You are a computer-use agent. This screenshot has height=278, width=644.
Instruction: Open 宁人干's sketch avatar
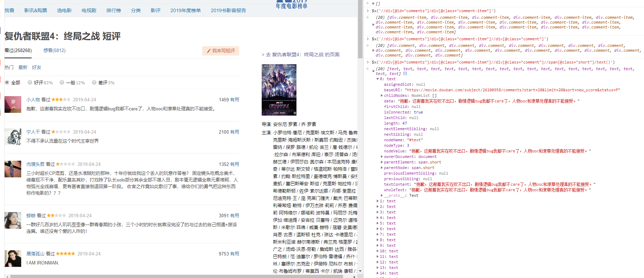point(13,137)
